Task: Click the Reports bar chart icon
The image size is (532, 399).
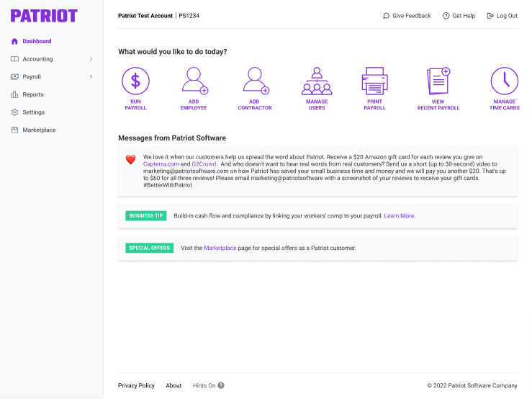Action: click(14, 94)
